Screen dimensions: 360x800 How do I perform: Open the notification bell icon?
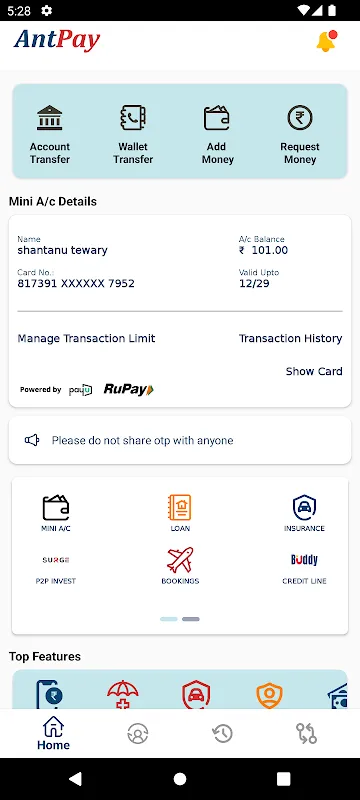[x=327, y=41]
